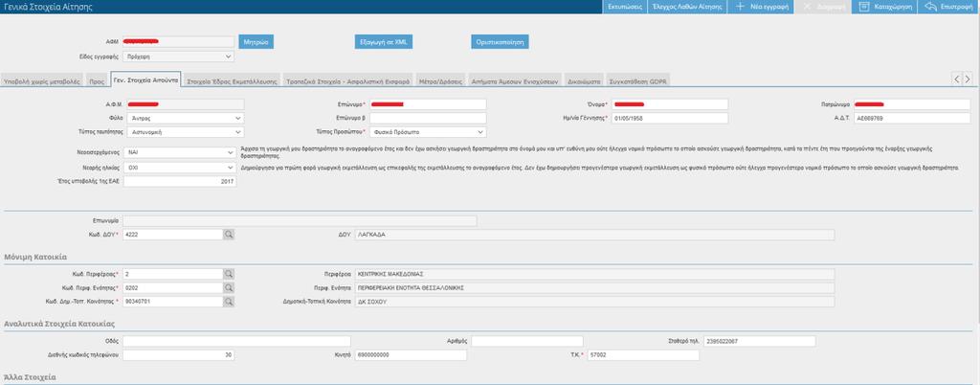Click Δημοτικό-Τοπική Κοινότητα field ΔΚ ΣΟΧΟΥ
The width and height of the screenshot is (980, 385).
(594, 302)
